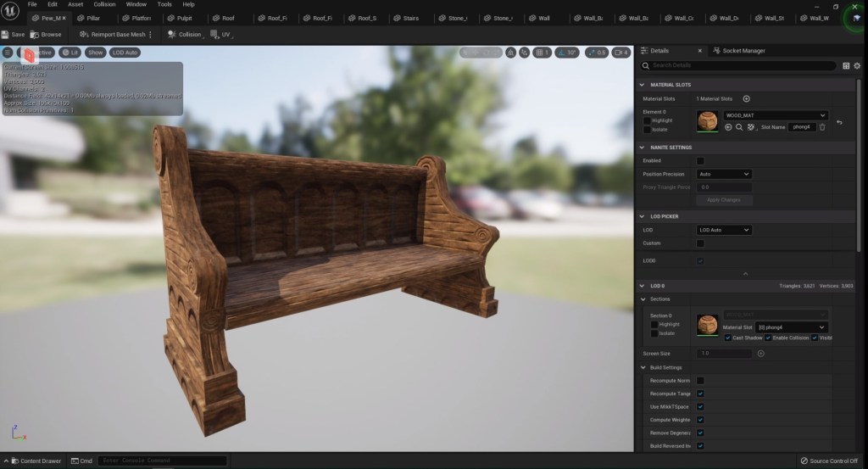Click the Content Drawer icon in the status bar
The image size is (868, 469).
point(14,461)
